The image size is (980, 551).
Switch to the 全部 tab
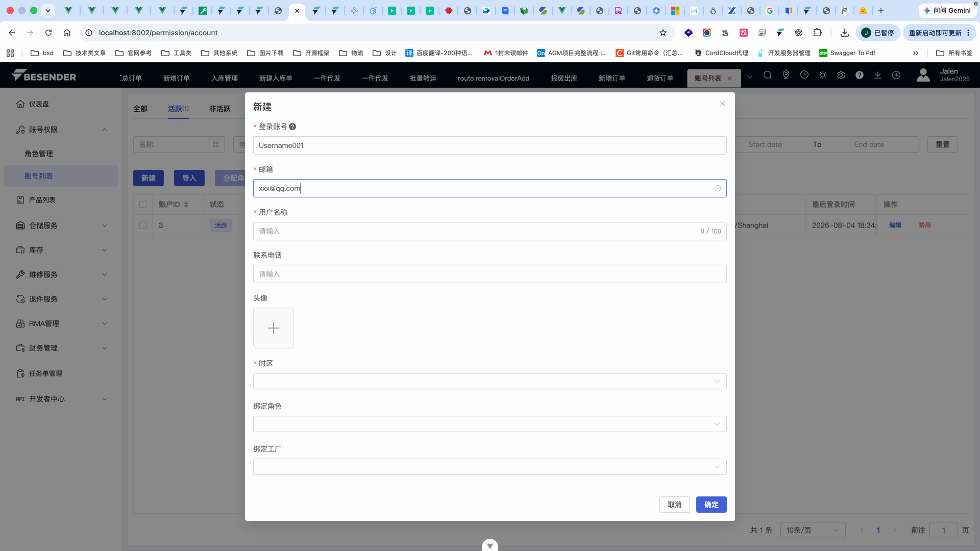click(140, 109)
